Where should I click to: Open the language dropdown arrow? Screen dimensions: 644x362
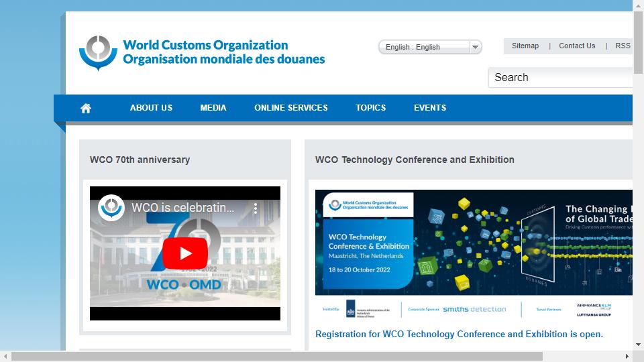[475, 47]
